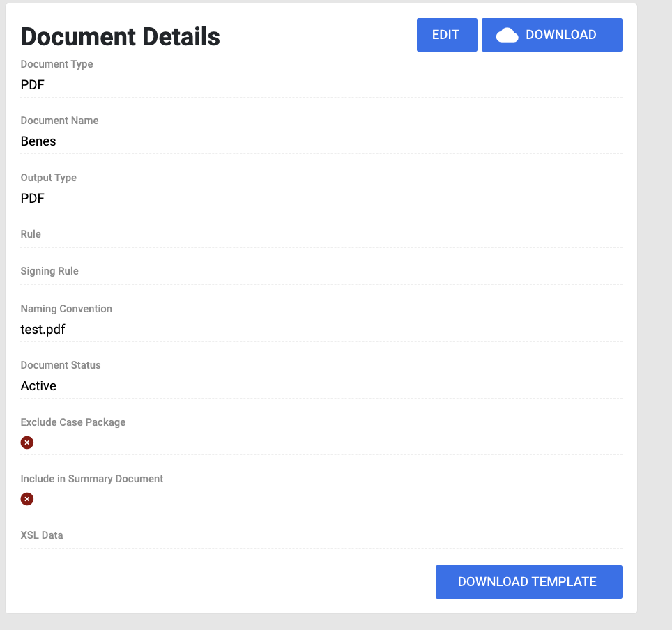Viewport: 672px width, 630px height.
Task: Click the cloud icon on Download button
Action: [507, 34]
